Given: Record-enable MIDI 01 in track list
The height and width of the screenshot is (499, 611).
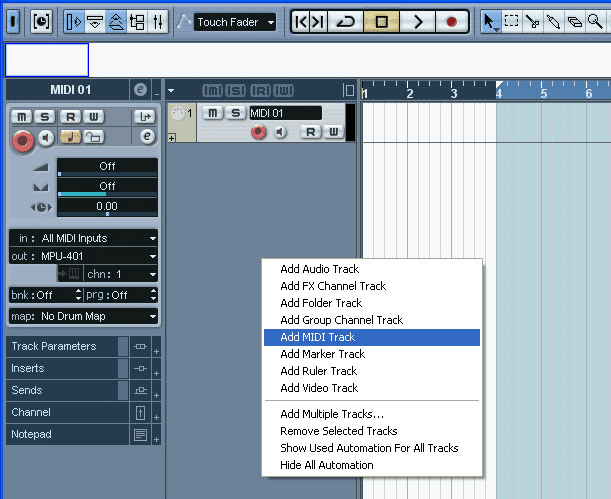Looking at the screenshot, I should click(258, 132).
